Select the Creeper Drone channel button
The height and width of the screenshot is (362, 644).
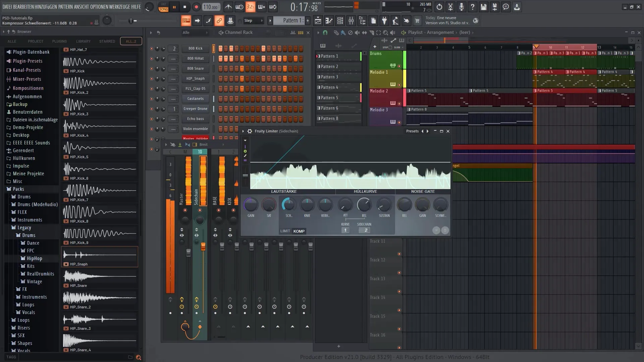pyautogui.click(x=195, y=109)
